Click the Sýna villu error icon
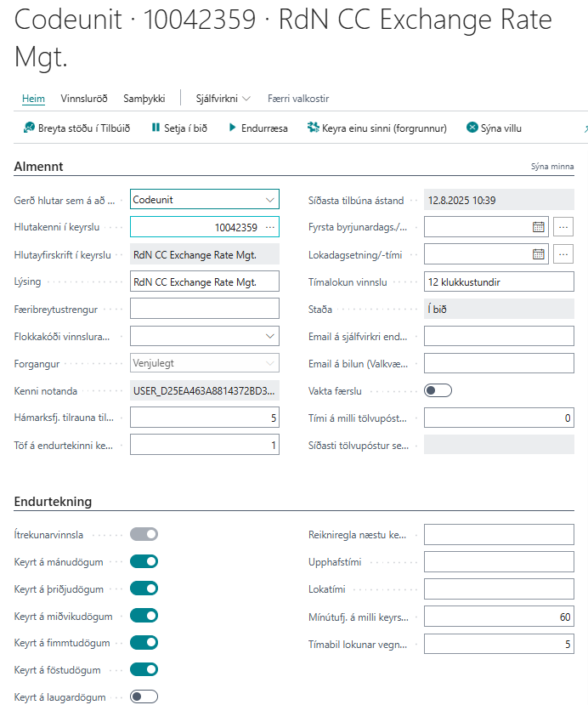588x705 pixels. point(472,128)
